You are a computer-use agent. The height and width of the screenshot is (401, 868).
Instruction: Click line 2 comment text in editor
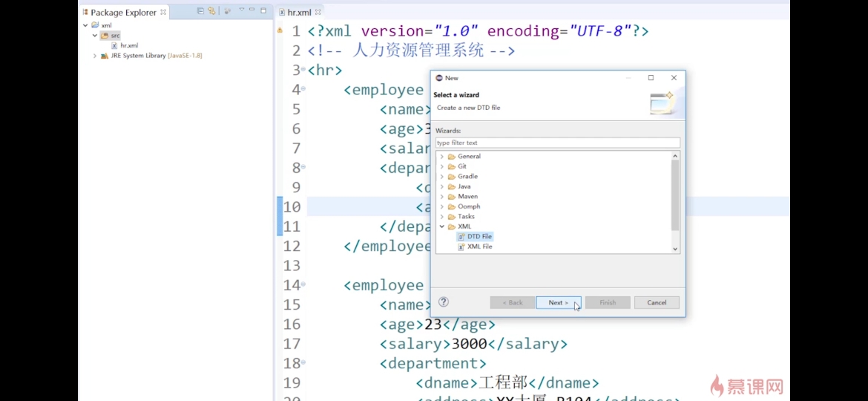411,50
